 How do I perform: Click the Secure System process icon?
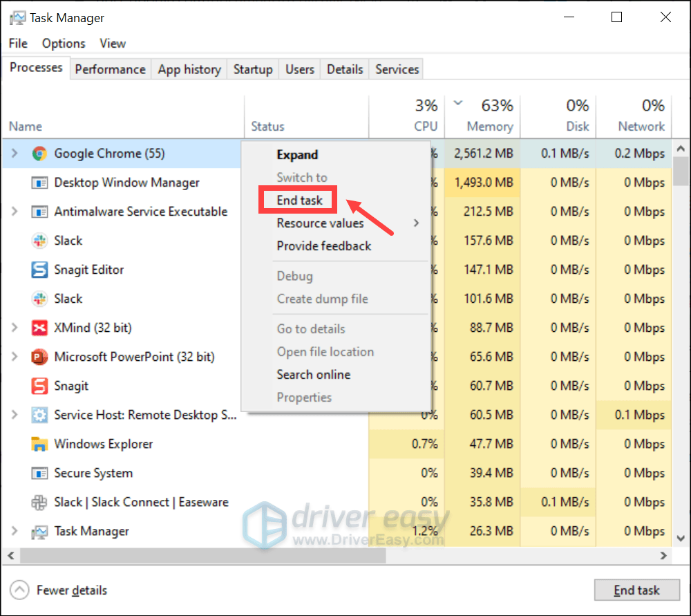(x=39, y=473)
